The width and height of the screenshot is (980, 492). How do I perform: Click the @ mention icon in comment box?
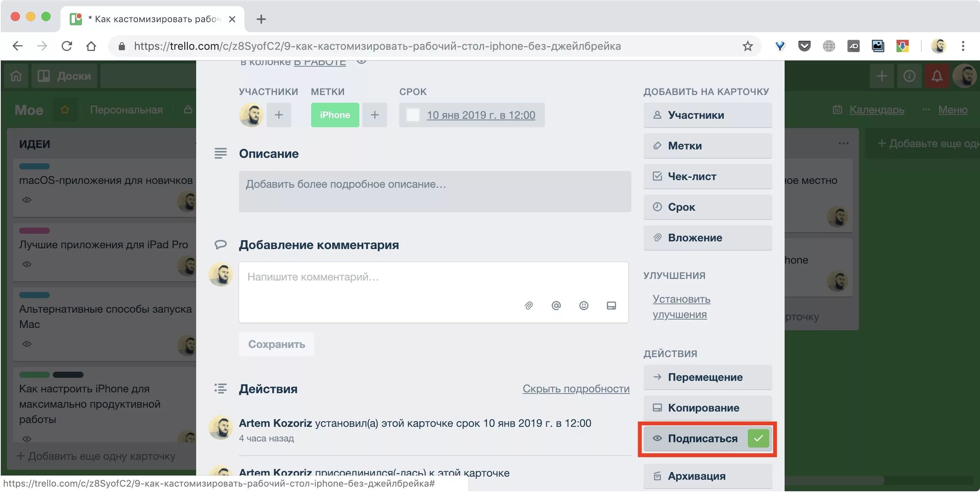click(556, 305)
